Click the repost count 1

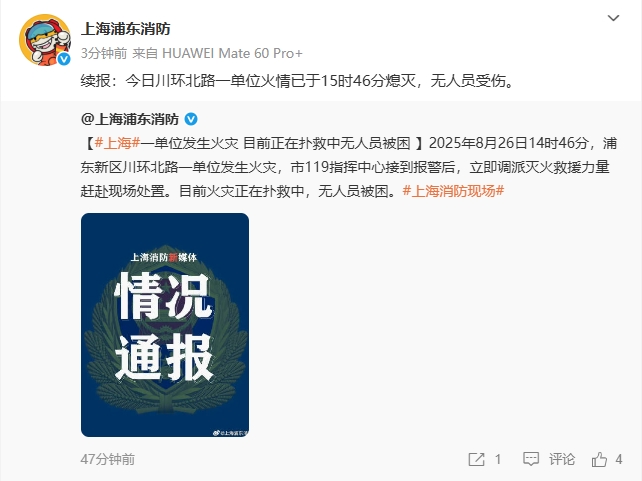click(498, 459)
